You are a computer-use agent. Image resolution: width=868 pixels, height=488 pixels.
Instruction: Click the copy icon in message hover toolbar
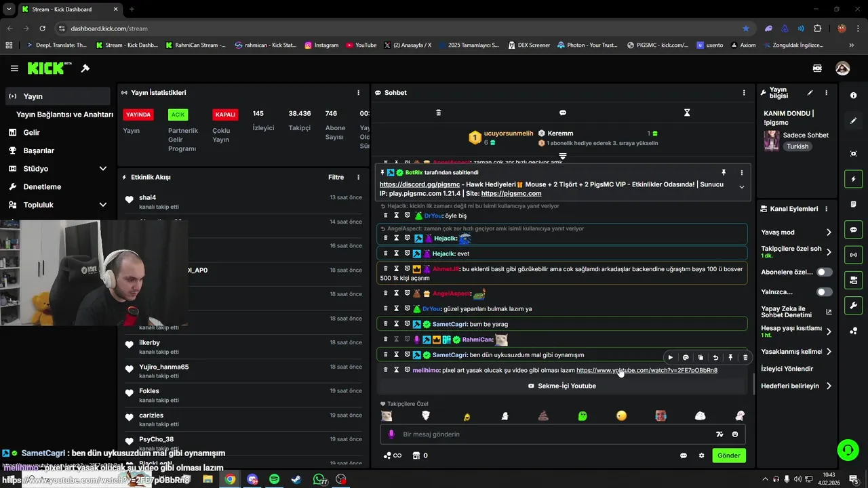pos(701,357)
